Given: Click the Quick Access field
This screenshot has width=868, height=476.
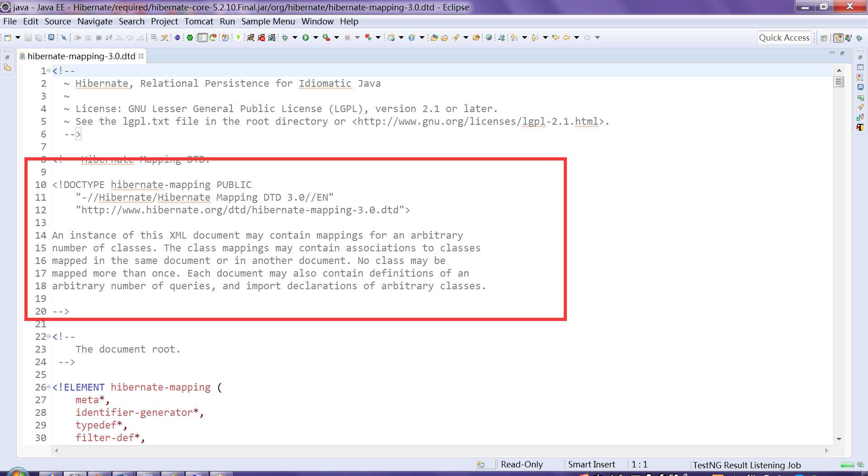Looking at the screenshot, I should [784, 38].
